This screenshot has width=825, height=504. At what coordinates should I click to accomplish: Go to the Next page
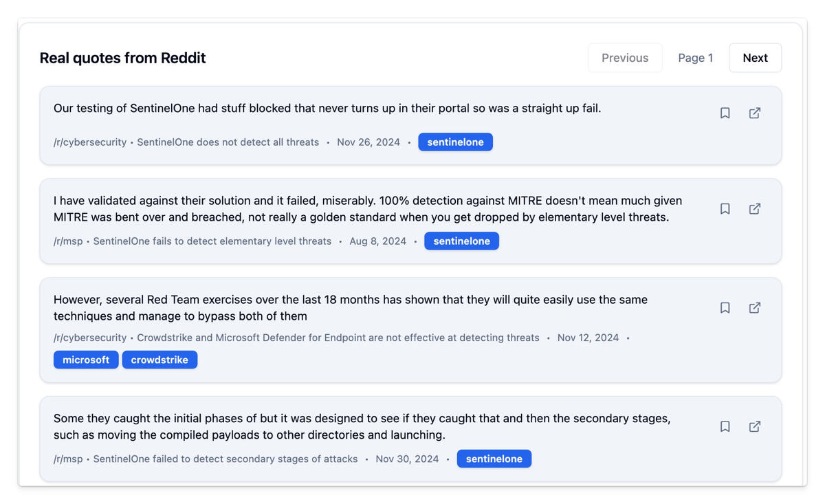(755, 58)
